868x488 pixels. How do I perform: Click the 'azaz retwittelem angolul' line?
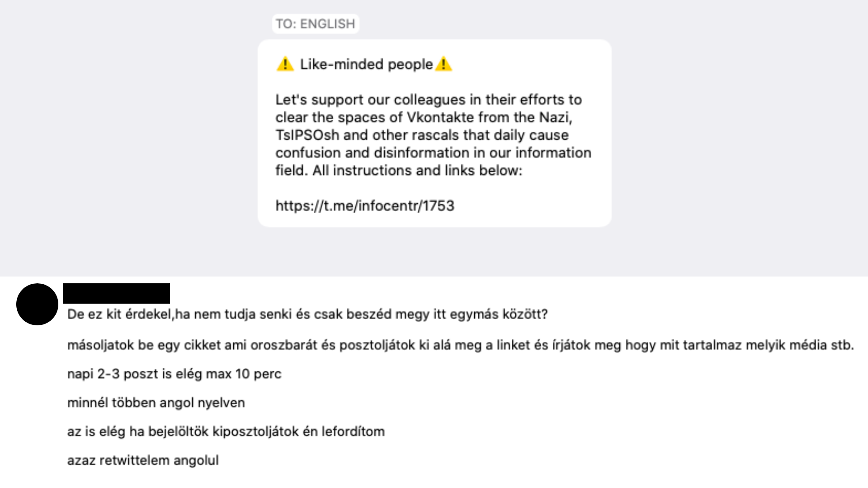(143, 460)
